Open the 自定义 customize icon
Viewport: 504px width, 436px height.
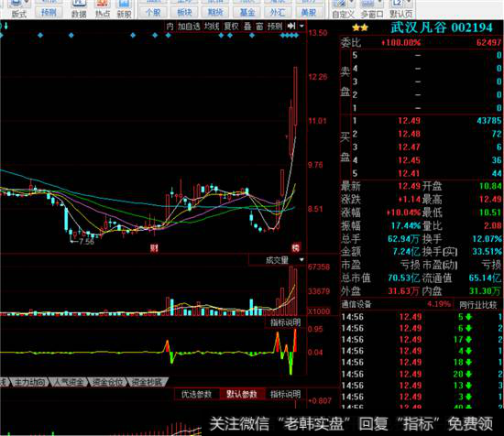(x=343, y=9)
